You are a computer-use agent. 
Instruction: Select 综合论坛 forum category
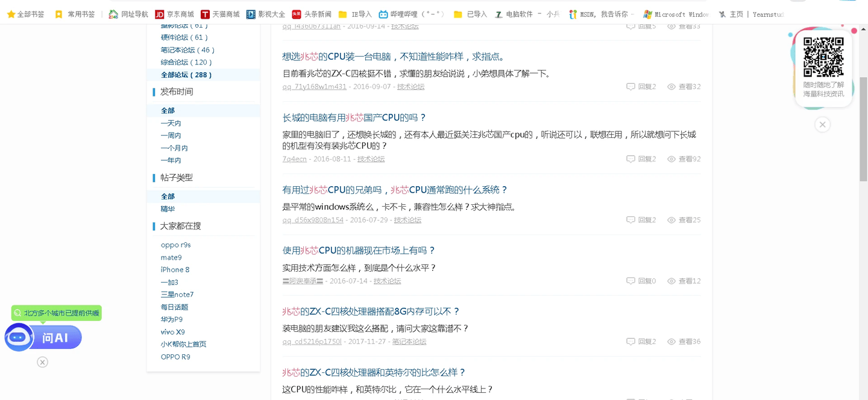(186, 62)
